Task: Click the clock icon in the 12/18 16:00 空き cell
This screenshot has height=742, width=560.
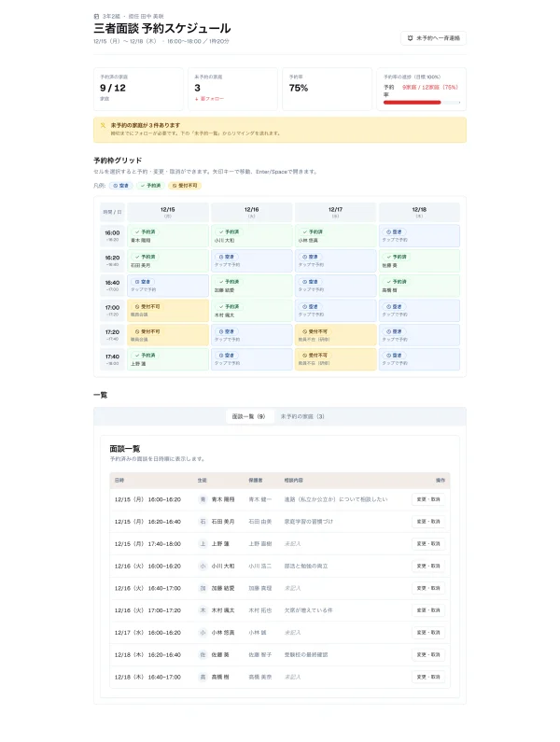Action: point(388,231)
